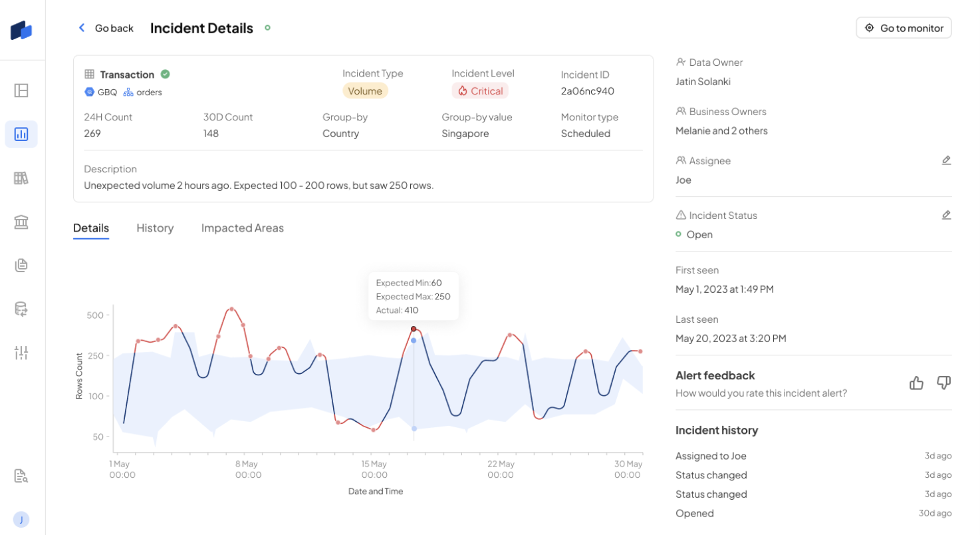Click the app logo in sidebar
The image size is (980, 535).
click(21, 30)
